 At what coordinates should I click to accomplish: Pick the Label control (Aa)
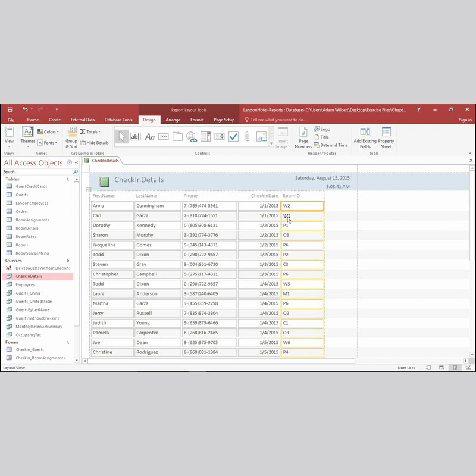pyautogui.click(x=150, y=137)
